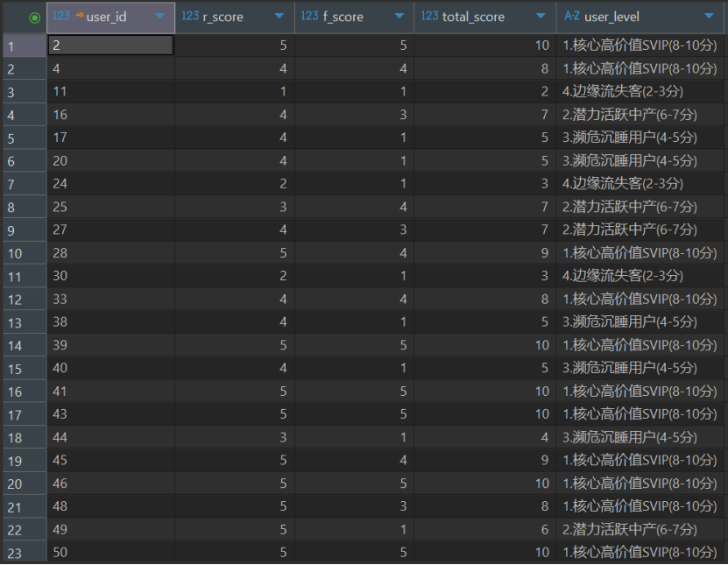The width and height of the screenshot is (728, 565).
Task: Select the f_score column header
Action: click(x=354, y=18)
